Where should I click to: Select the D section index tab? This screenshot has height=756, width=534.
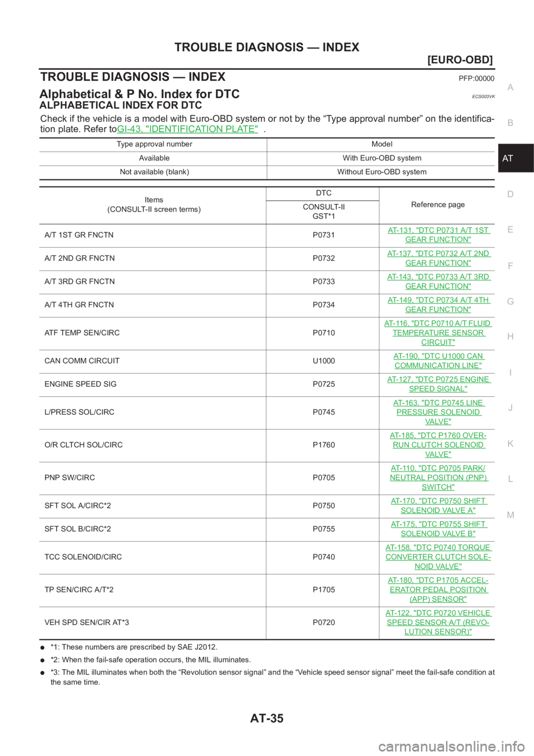click(510, 194)
